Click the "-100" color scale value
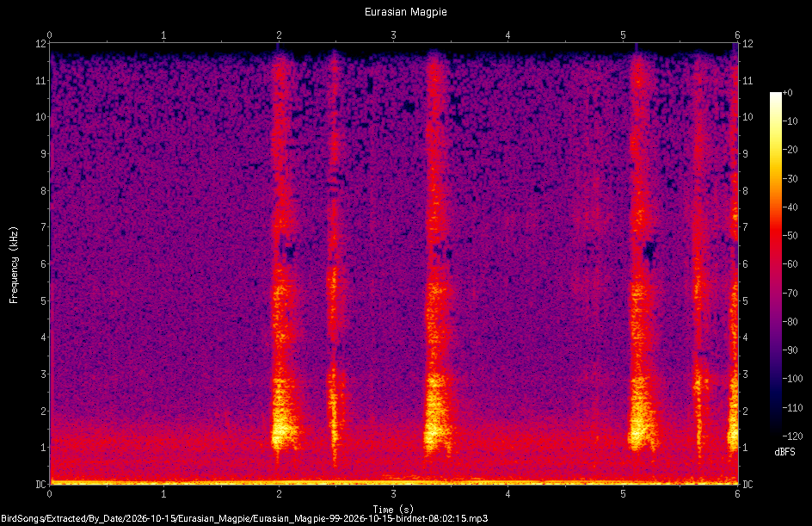Viewport: 812px width, 526px height. (792, 379)
